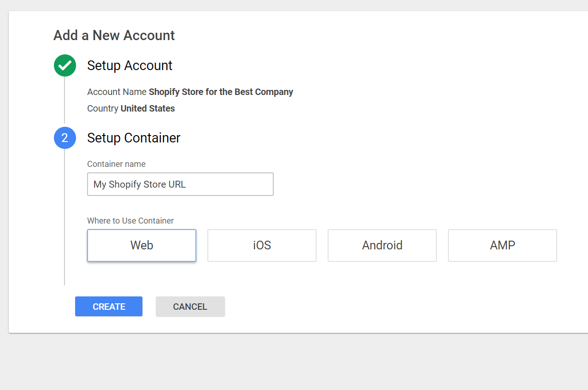The image size is (588, 390).
Task: Click the blue step 2 circle icon
Action: 65,138
